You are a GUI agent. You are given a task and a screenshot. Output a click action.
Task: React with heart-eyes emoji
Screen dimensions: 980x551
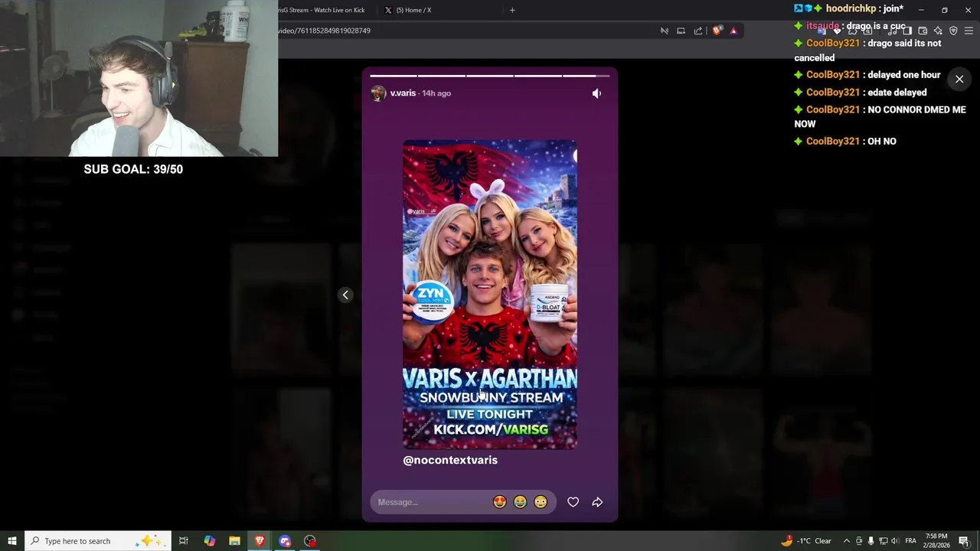[x=500, y=502]
